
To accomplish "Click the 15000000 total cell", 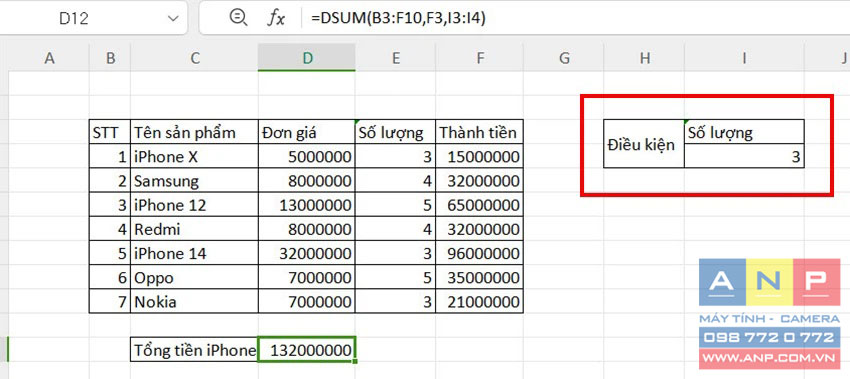I will (x=479, y=156).
